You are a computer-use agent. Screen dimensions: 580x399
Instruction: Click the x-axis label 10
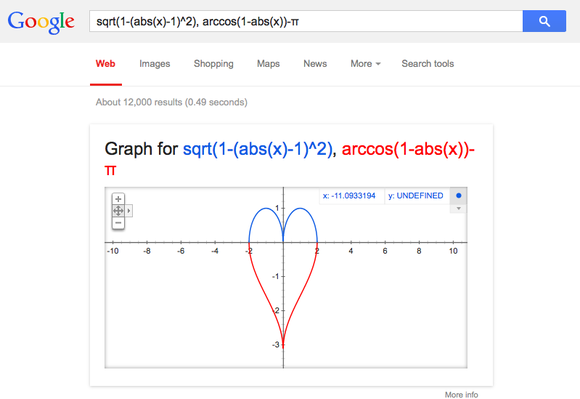453,251
